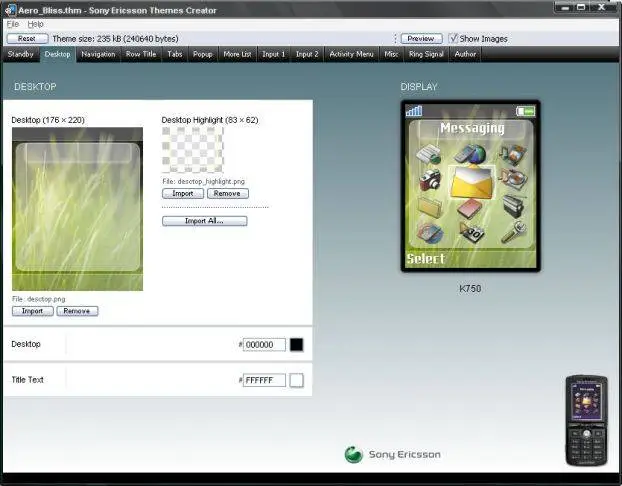Click the radio icon in phone menu
622x486 pixels.
[x=514, y=206]
